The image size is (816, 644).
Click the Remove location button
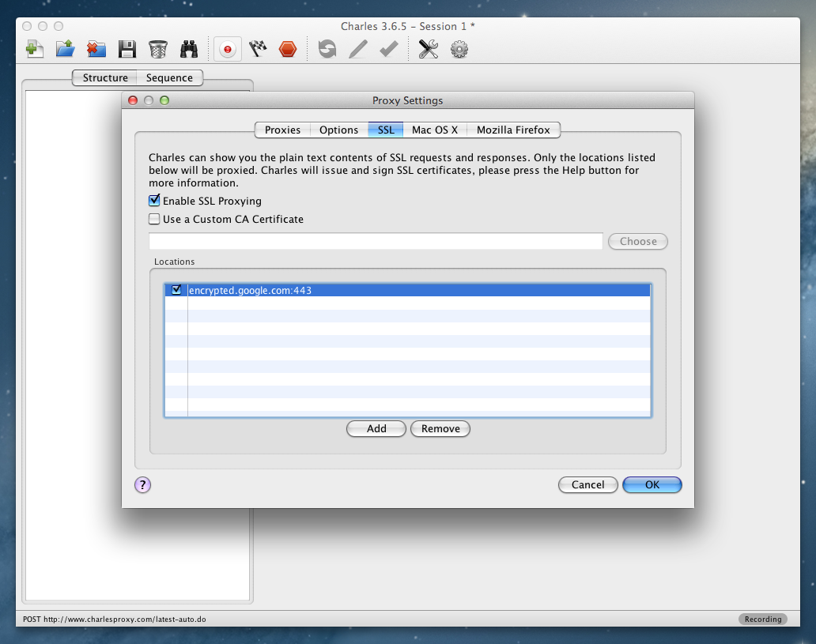(x=440, y=428)
